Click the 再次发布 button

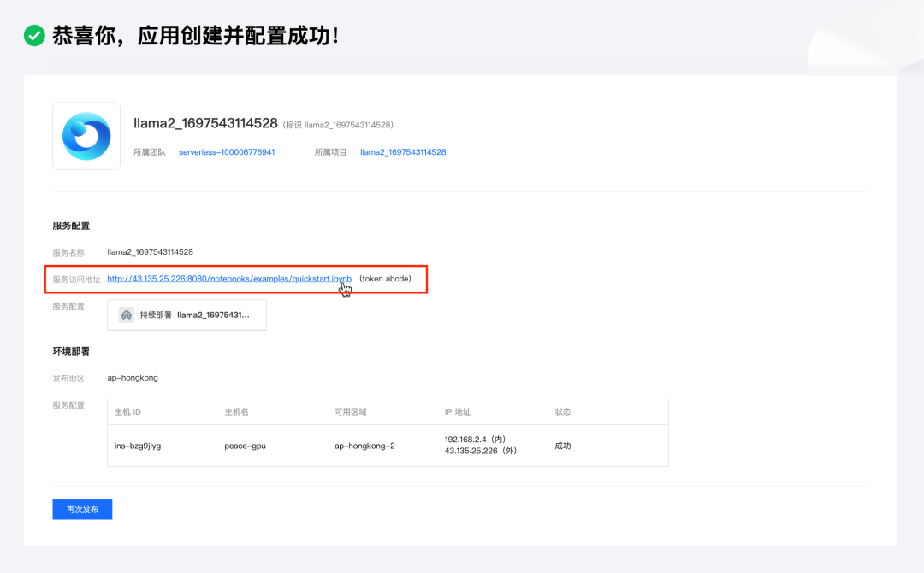82,510
